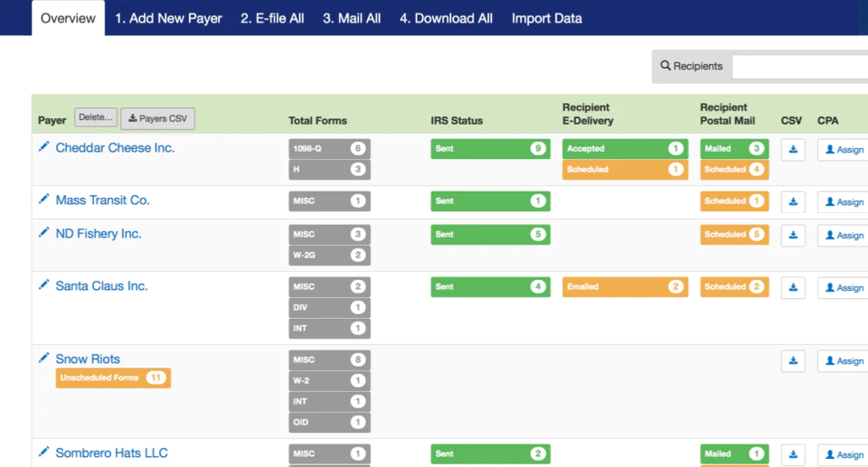Click the Emailed status for Santa Claus Inc.
Viewport: 868px width, 467px height.
(x=625, y=286)
